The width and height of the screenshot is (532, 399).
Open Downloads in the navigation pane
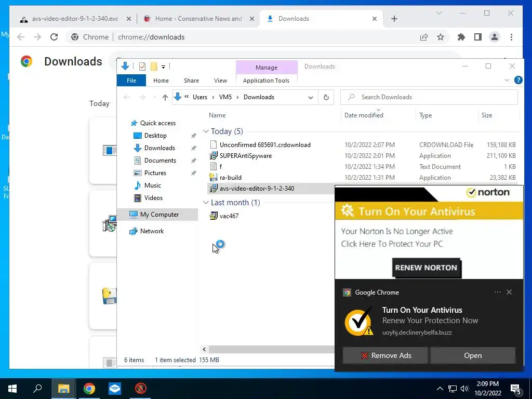point(159,148)
